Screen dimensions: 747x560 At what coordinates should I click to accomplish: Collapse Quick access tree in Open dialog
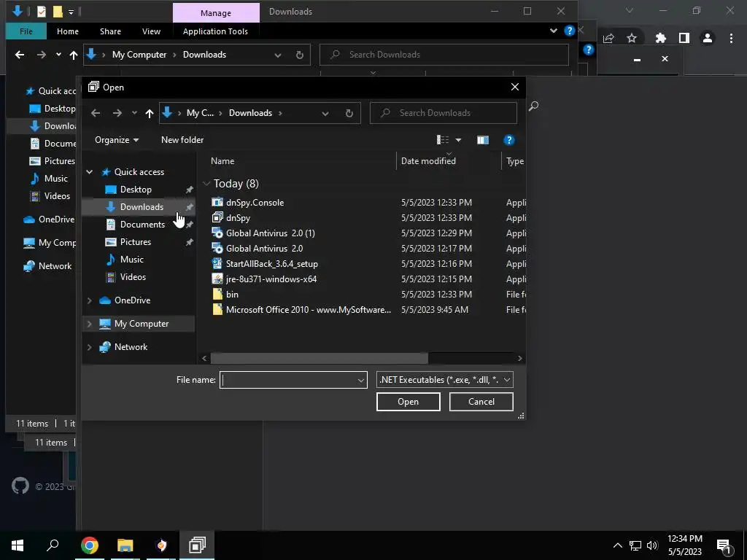pos(89,172)
